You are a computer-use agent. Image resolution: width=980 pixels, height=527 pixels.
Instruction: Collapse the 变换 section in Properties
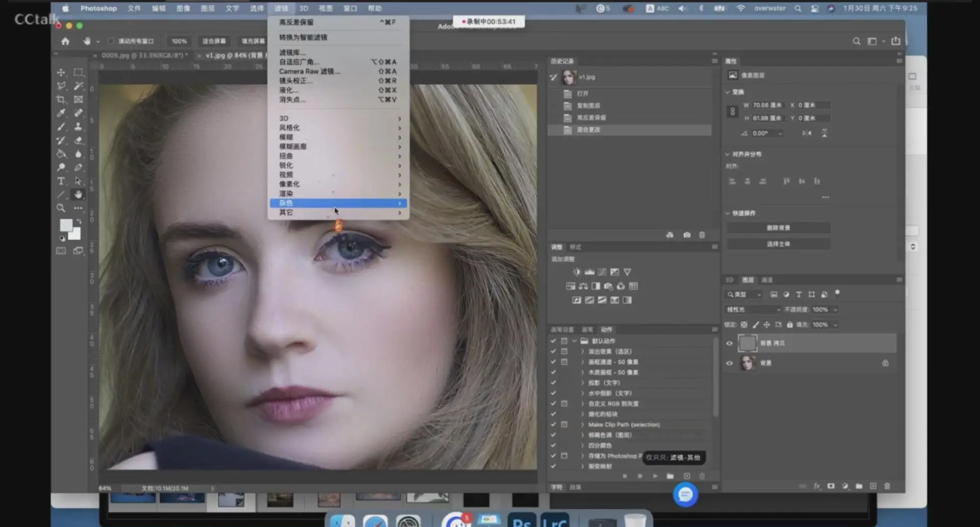coord(727,92)
